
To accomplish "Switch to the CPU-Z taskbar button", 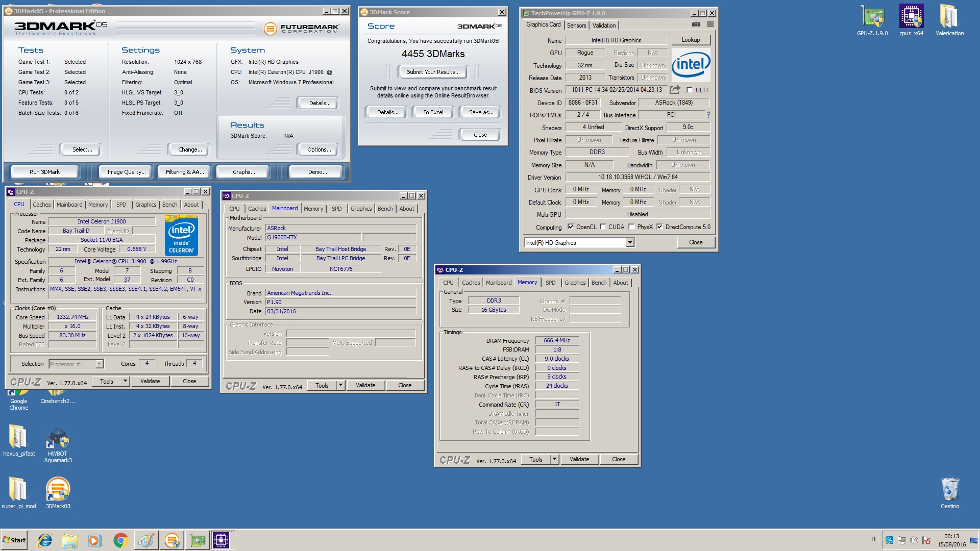I will coord(222,540).
